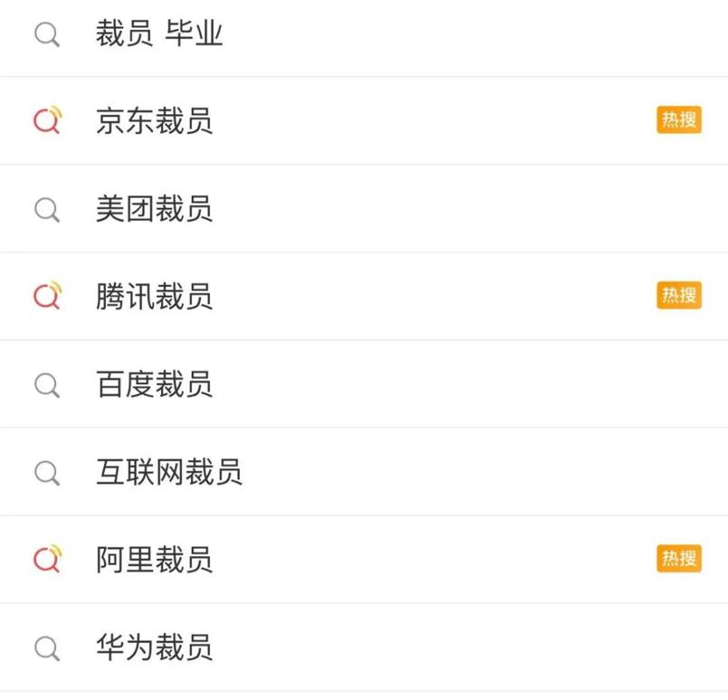728x700 pixels.
Task: Click the hot search icon beside 阿里裁员
Action: point(47,560)
